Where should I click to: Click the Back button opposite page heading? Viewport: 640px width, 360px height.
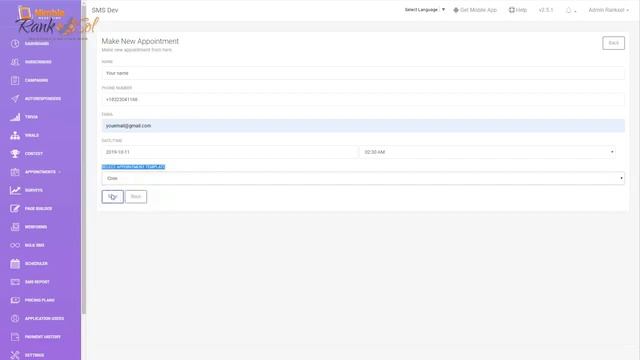[613, 43]
